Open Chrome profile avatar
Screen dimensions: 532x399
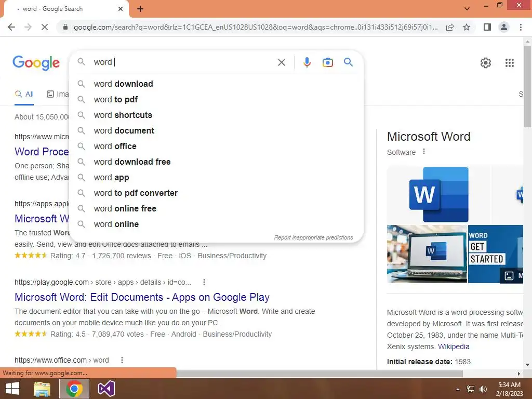coord(504,27)
